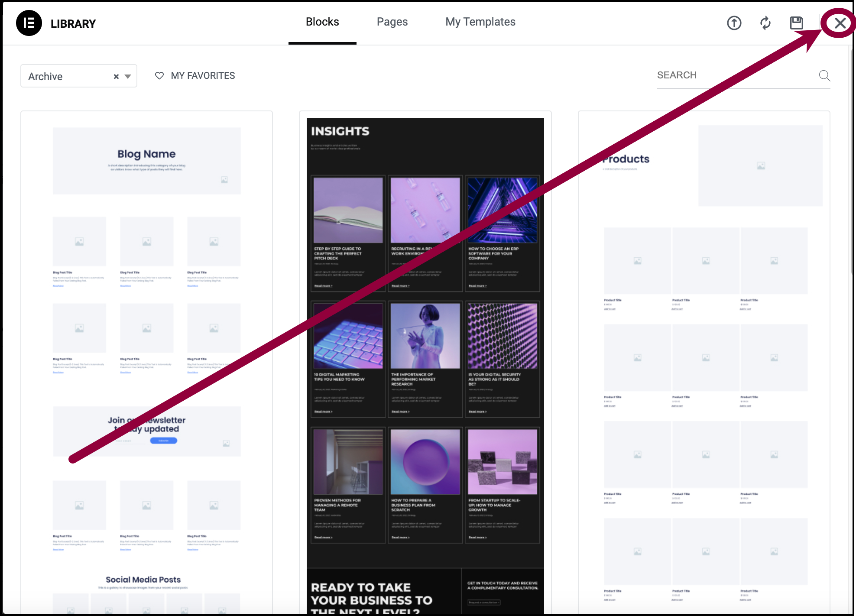856x616 pixels.
Task: Click the clear filter X on Archive
Action: (x=116, y=75)
